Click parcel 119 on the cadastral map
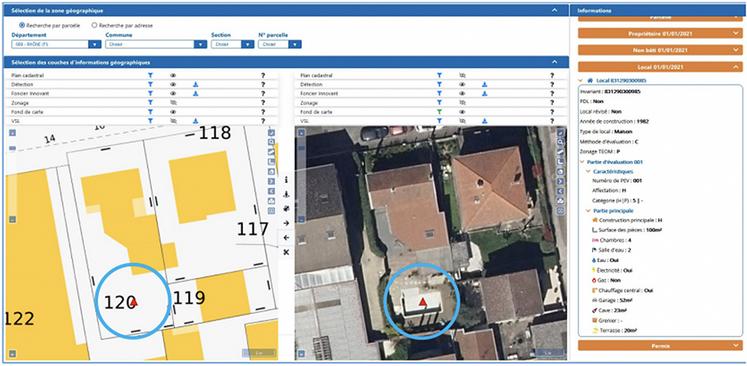Viewport: 747px width, 366px height. [x=189, y=298]
